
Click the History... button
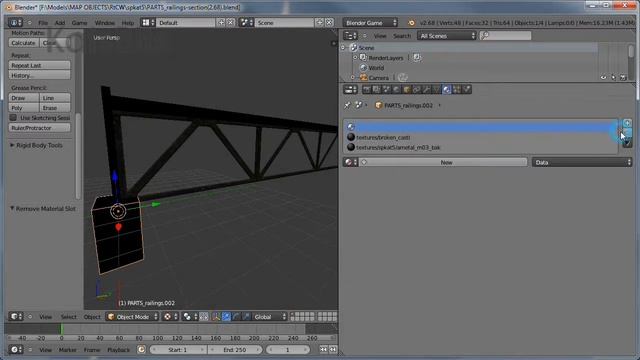[x=39, y=75]
